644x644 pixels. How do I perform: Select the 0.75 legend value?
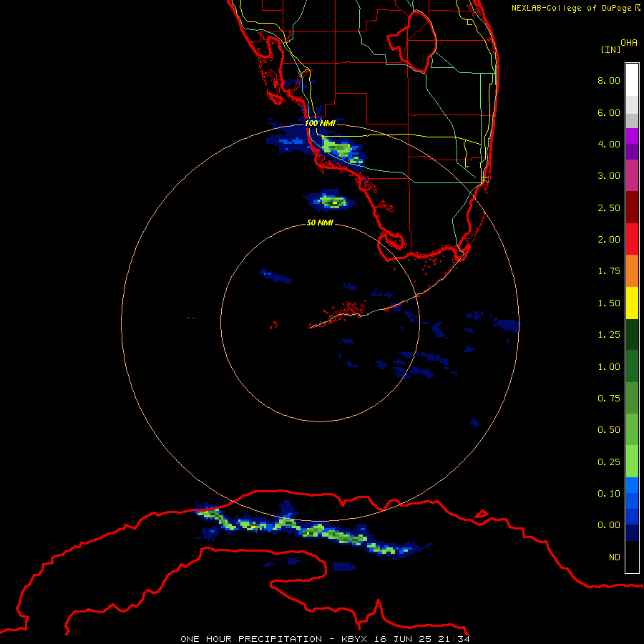click(x=609, y=398)
